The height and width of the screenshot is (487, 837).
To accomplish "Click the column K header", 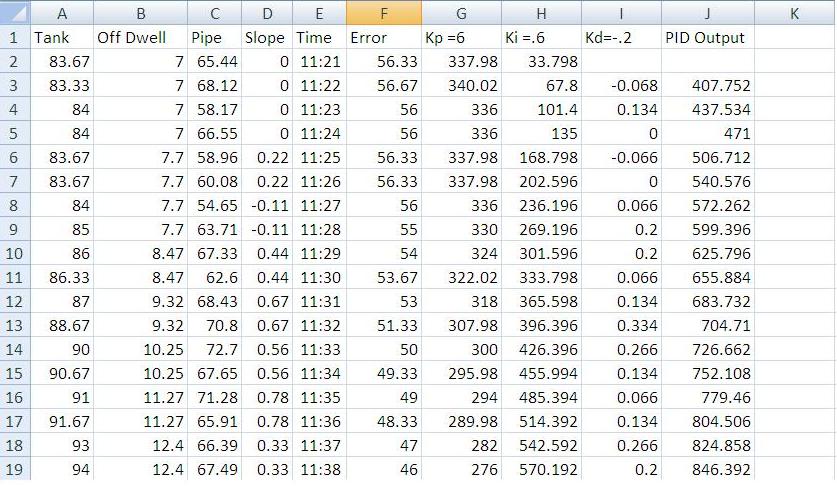I will pos(794,13).
